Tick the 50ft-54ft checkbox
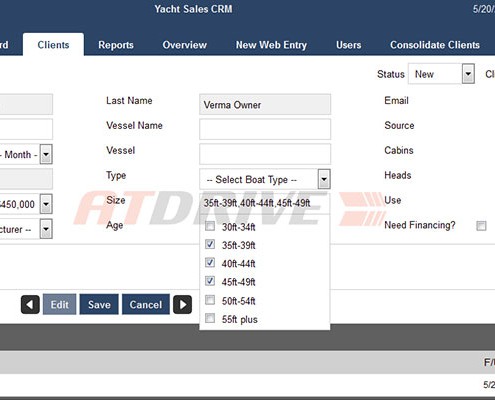 (210, 300)
